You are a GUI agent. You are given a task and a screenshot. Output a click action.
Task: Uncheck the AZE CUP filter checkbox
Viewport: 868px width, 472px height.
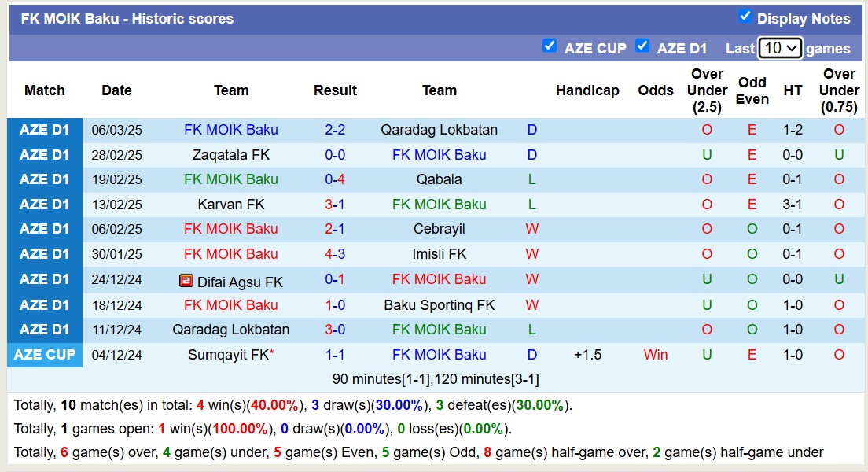click(x=550, y=46)
